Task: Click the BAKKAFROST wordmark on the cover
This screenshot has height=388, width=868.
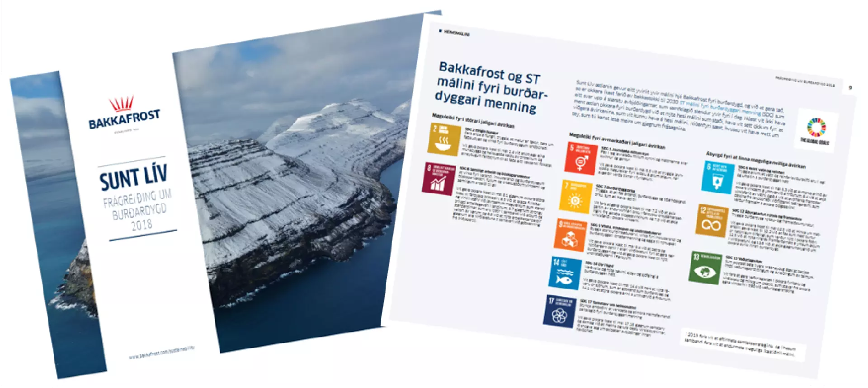Action: pyautogui.click(x=124, y=120)
